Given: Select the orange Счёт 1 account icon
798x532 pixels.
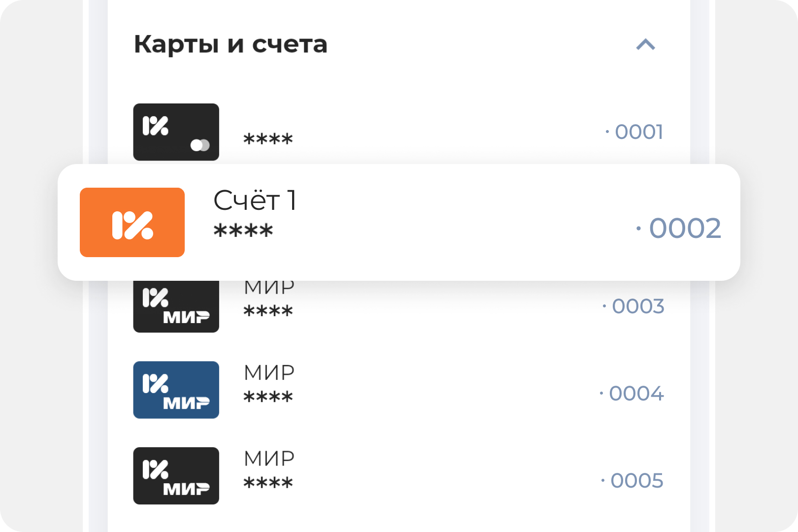Looking at the screenshot, I should tap(132, 222).
